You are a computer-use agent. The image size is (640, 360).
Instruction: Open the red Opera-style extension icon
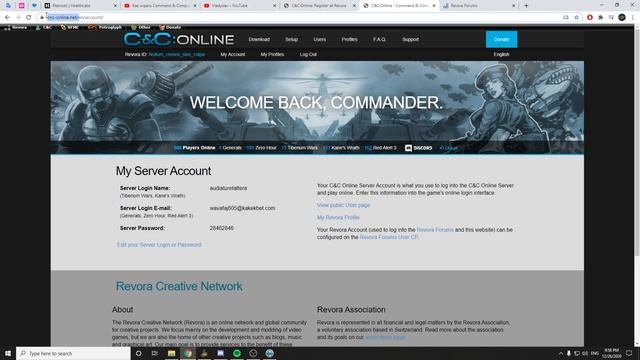point(590,18)
